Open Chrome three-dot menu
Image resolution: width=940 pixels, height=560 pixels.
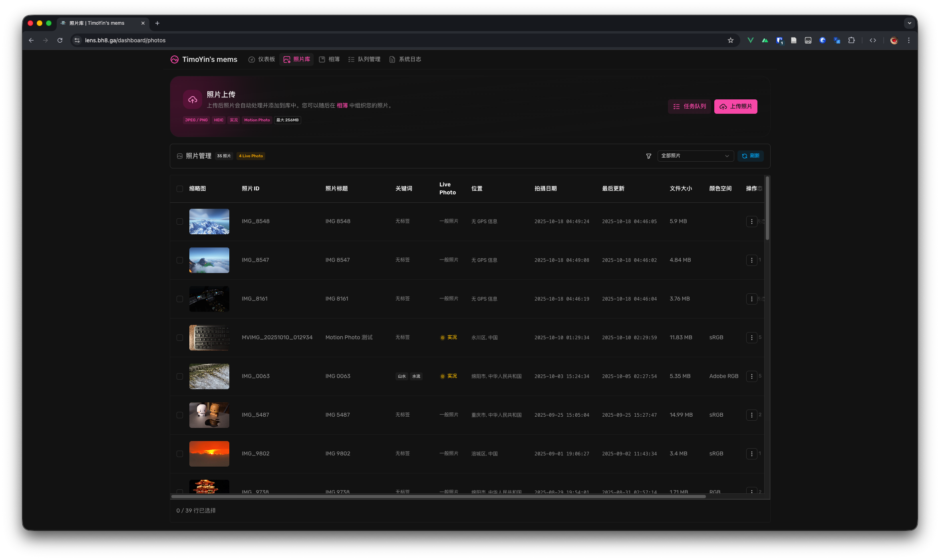point(908,40)
